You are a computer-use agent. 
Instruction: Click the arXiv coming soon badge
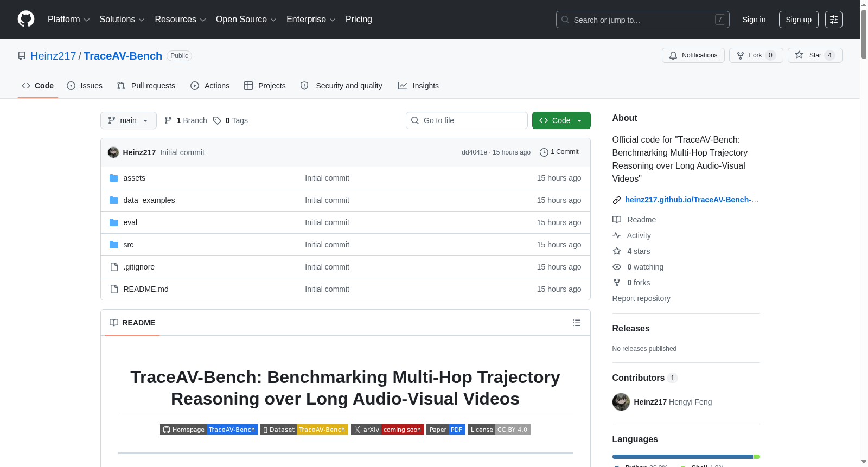coord(387,430)
